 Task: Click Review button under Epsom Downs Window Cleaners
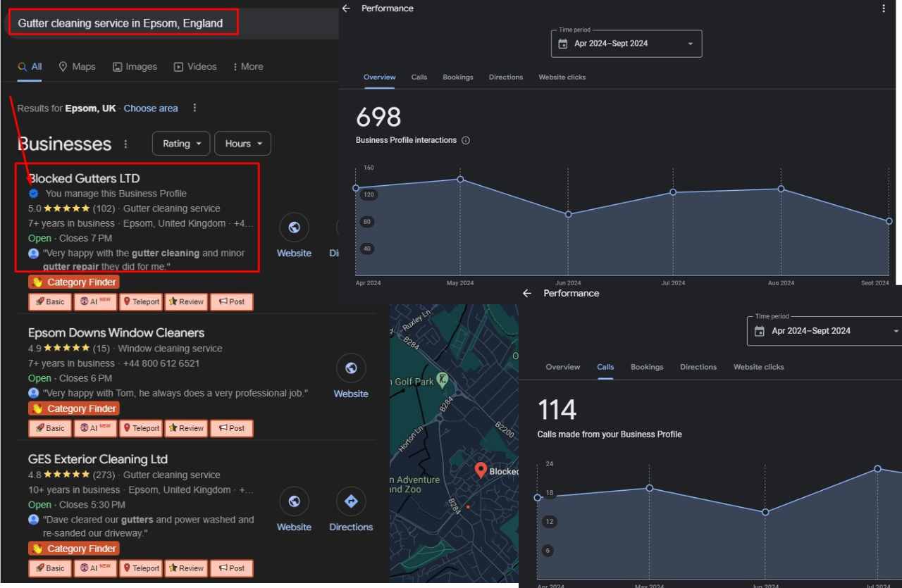coord(186,428)
